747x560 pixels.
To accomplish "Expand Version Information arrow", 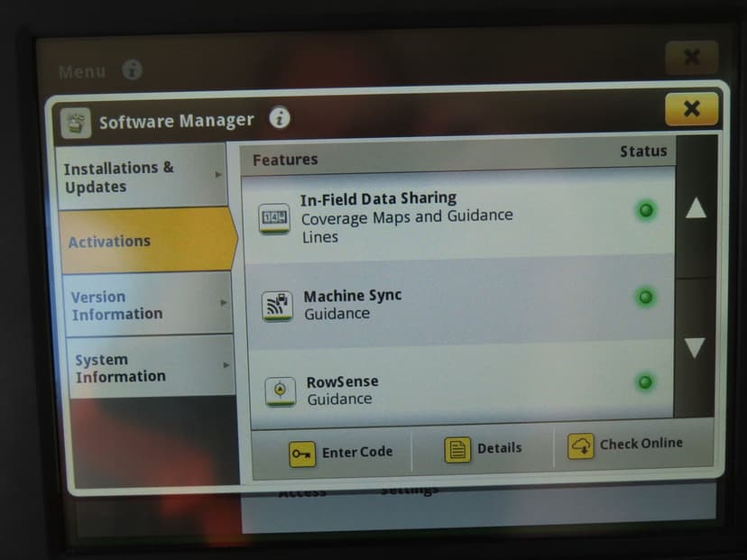I will point(224,302).
